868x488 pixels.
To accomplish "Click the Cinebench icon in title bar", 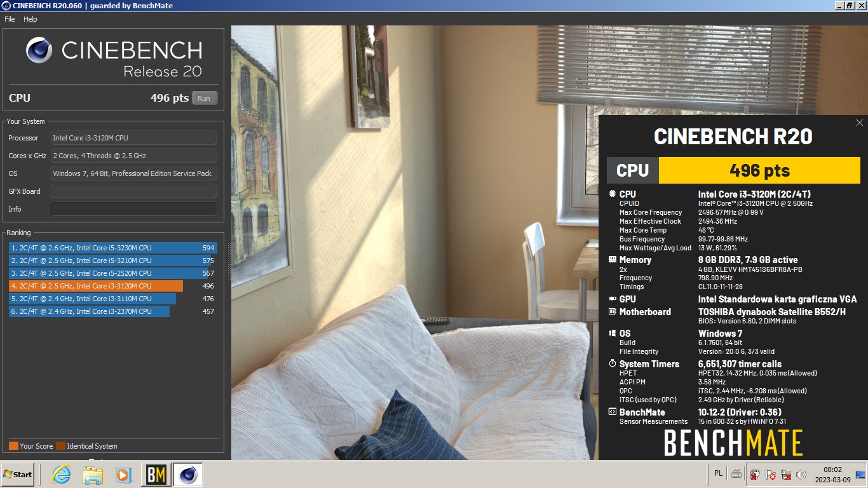I will (6, 6).
